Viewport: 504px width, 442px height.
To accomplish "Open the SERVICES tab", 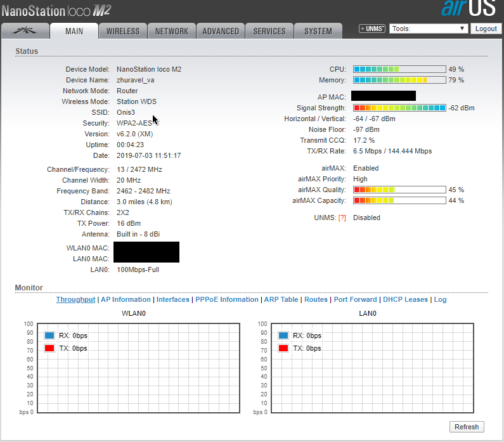I will point(269,31).
